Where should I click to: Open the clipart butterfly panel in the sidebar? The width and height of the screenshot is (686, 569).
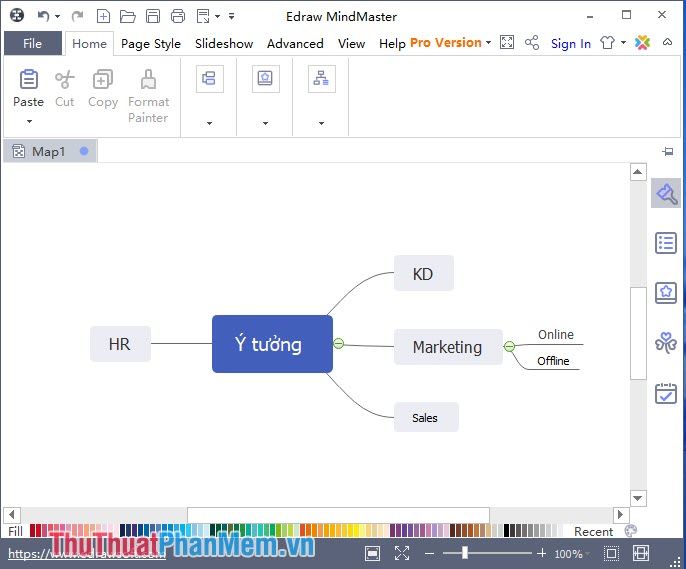click(x=665, y=343)
